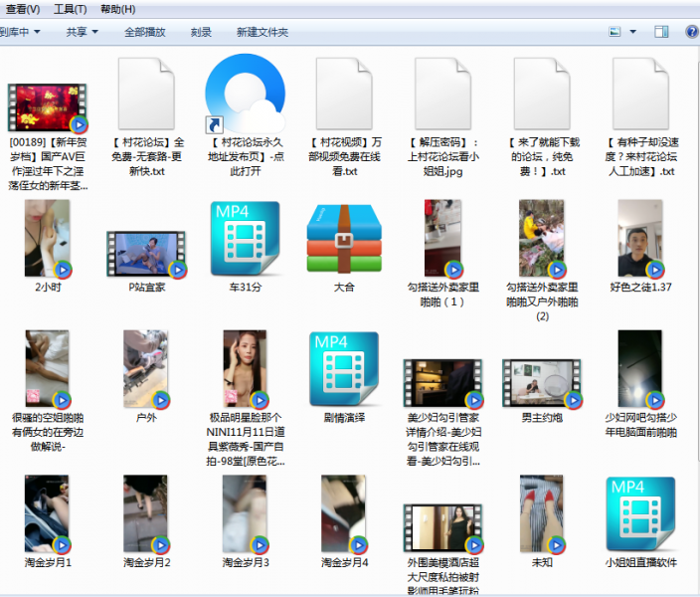Toggle the preview pane icon
This screenshot has height=597, width=700.
pyautogui.click(x=661, y=32)
